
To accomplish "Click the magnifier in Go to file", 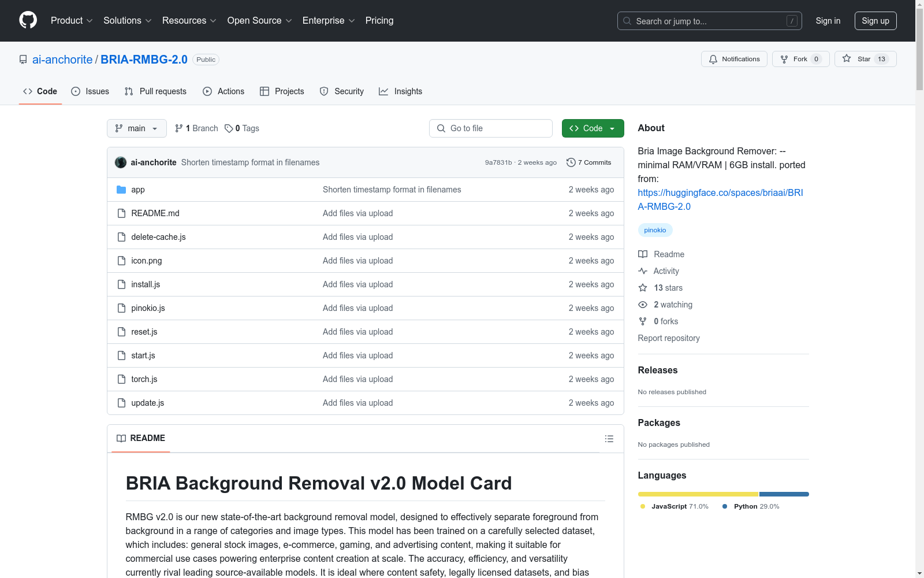I will pyautogui.click(x=441, y=128).
